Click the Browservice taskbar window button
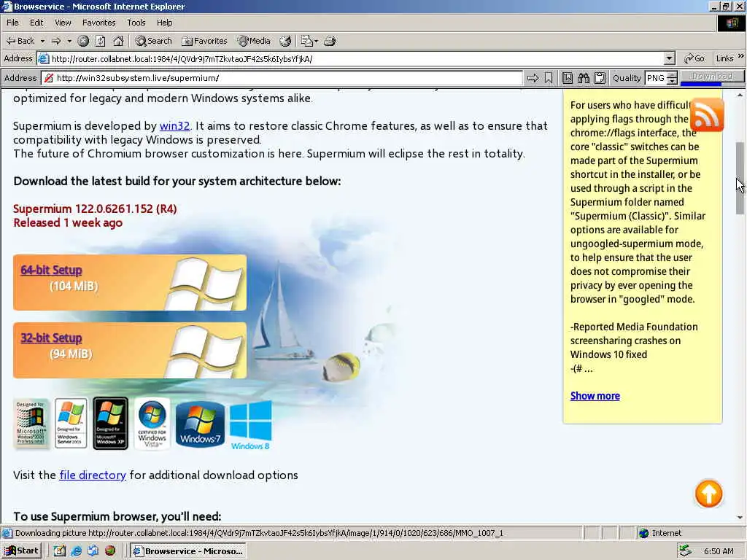Screen dimensions: 747x560 click(188, 551)
